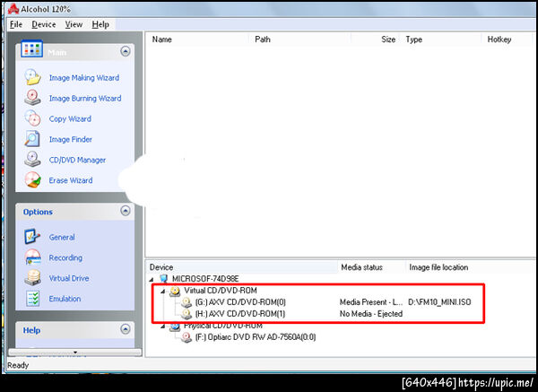The width and height of the screenshot is (538, 392).
Task: Start the Erase Wizard link
Action: 71,180
